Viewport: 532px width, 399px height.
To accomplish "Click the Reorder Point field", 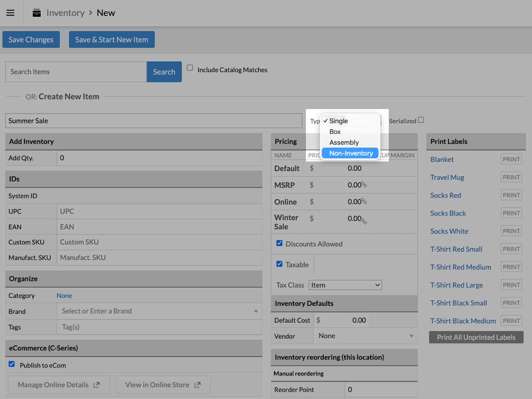I will (381, 389).
